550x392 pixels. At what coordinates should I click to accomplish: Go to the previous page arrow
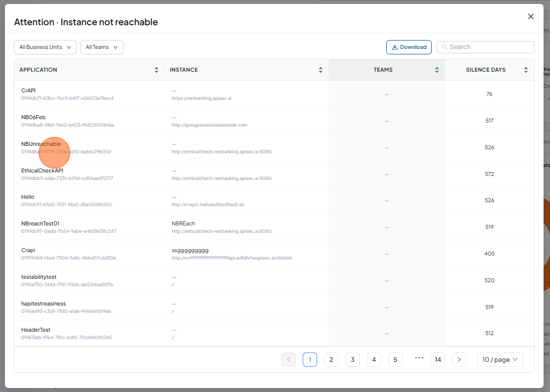[289, 359]
